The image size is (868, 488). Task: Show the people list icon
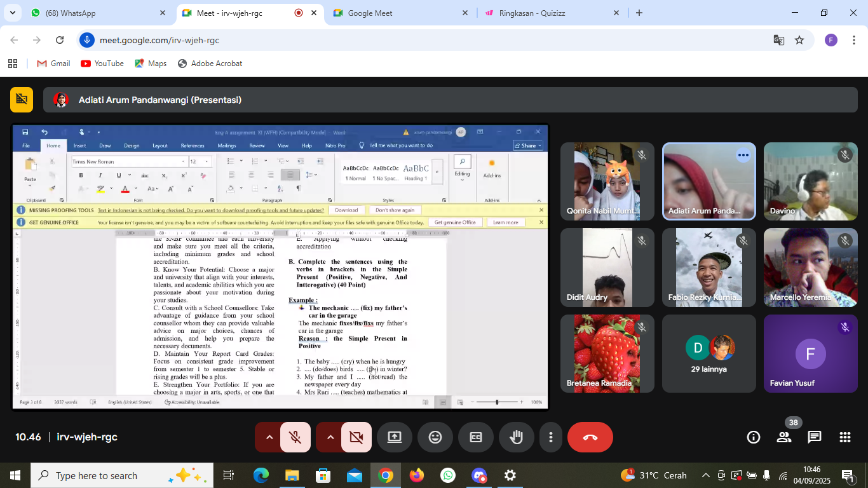pos(784,437)
